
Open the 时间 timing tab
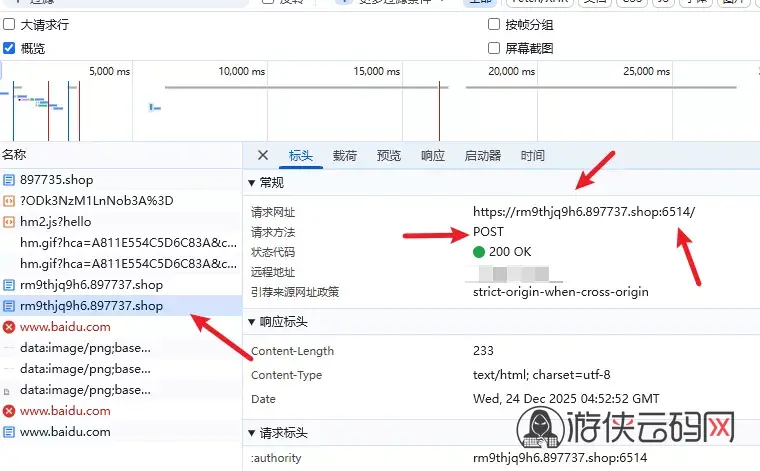[532, 156]
